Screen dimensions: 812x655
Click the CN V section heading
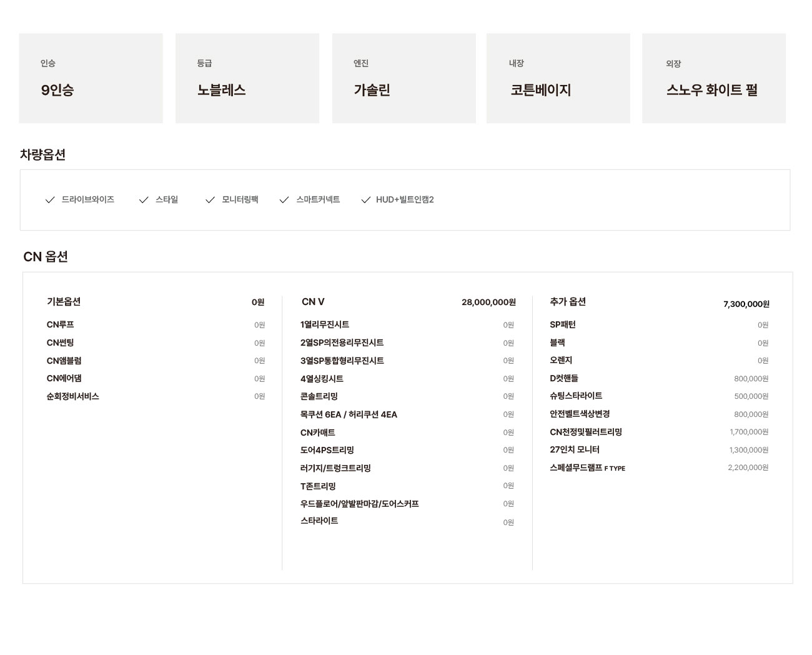coord(313,302)
